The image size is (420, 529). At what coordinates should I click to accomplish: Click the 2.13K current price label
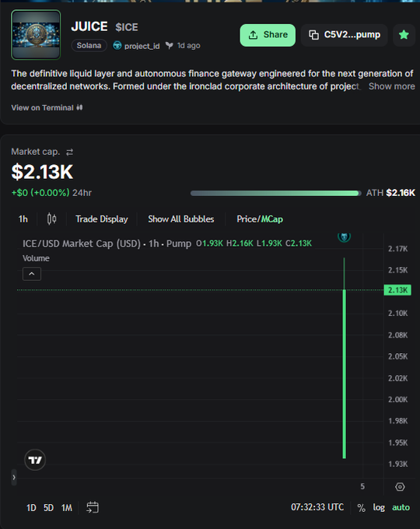[397, 290]
